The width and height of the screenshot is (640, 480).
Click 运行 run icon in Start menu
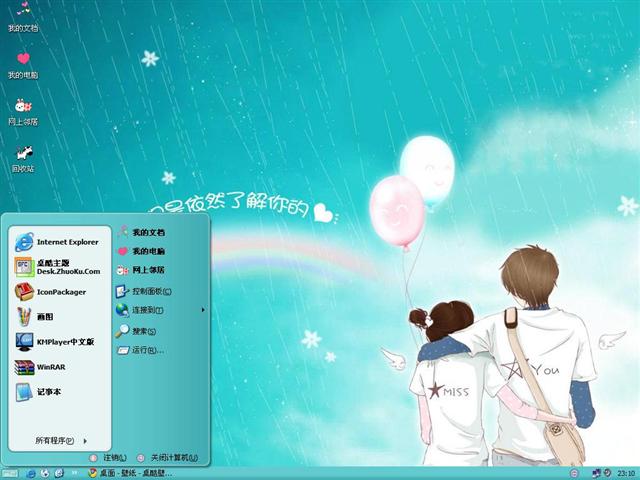[122, 350]
